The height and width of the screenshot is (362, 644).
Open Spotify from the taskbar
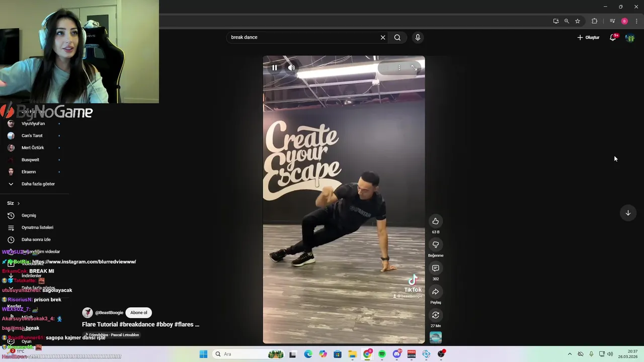[382, 354]
